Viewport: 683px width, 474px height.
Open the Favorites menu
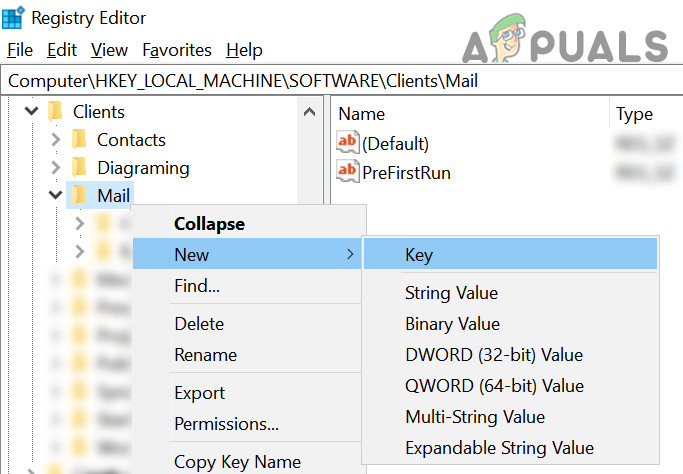pos(177,50)
